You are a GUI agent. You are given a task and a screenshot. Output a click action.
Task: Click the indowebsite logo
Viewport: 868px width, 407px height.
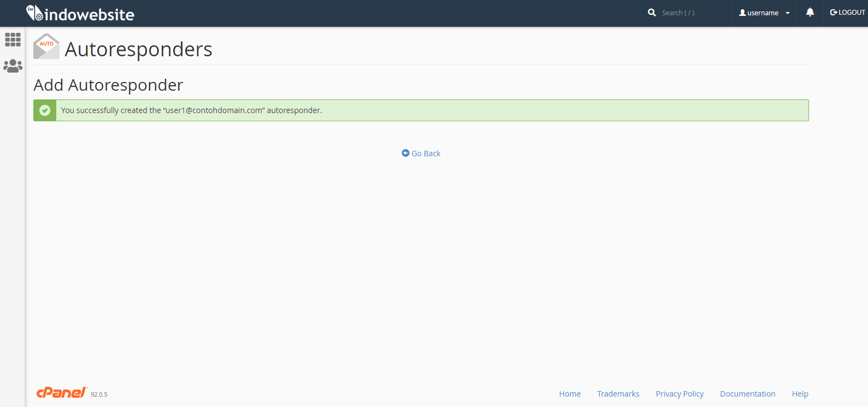(80, 14)
